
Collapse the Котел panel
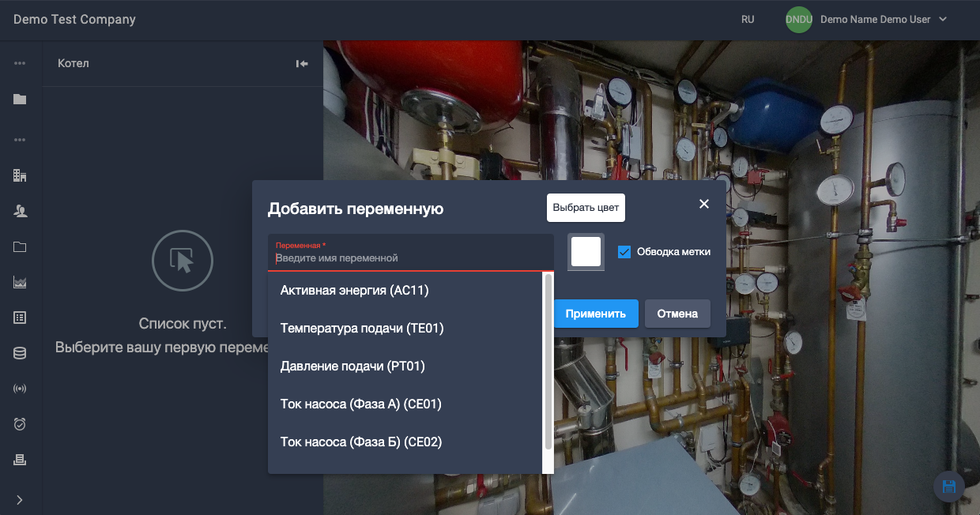pyautogui.click(x=302, y=64)
